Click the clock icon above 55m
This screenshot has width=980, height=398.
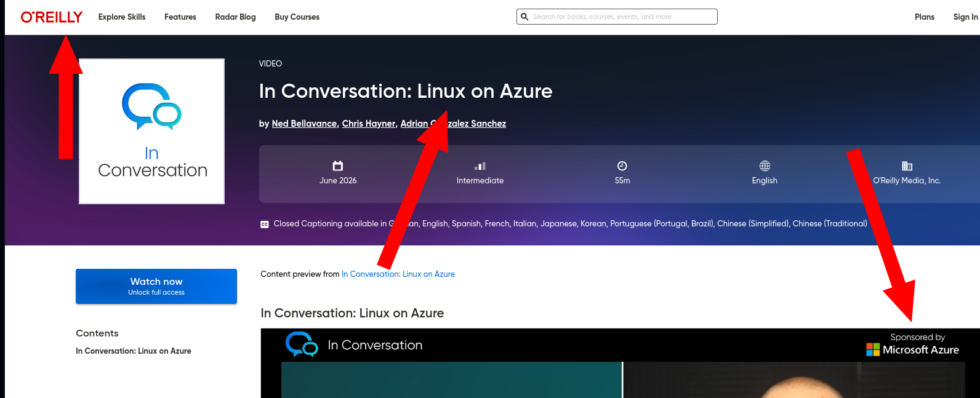(622, 165)
